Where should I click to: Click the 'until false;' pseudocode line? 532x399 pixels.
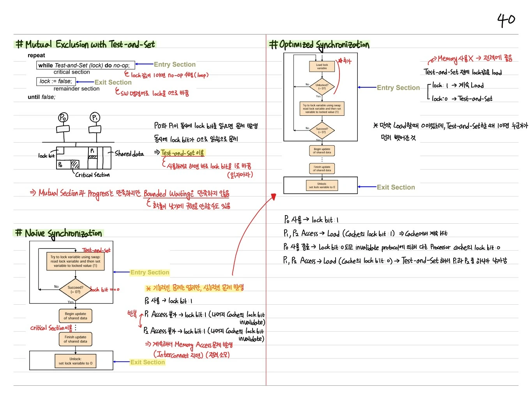[41, 97]
